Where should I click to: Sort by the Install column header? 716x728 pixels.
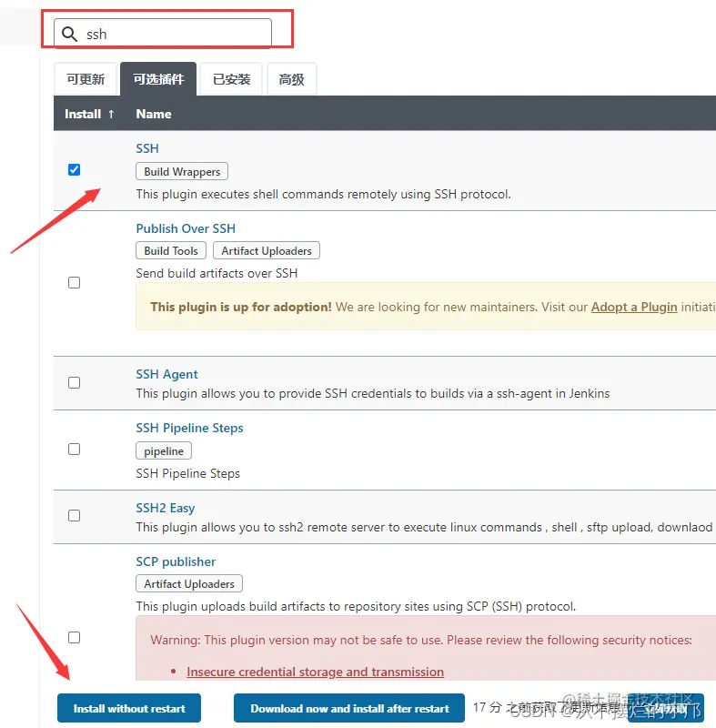(83, 114)
